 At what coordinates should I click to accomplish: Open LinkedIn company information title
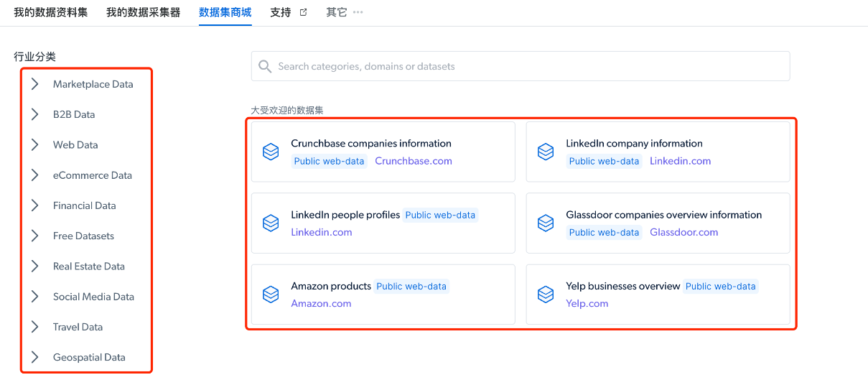pyautogui.click(x=634, y=144)
